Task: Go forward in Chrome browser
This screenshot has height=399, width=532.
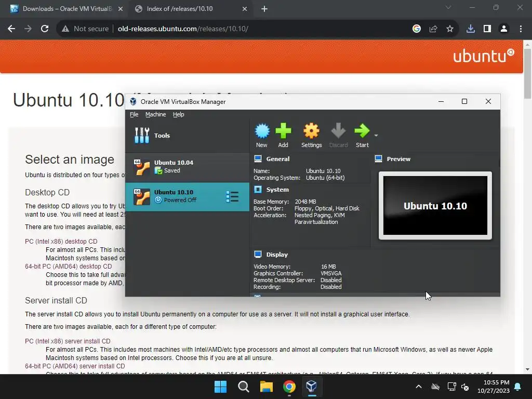Action: [x=28, y=29]
